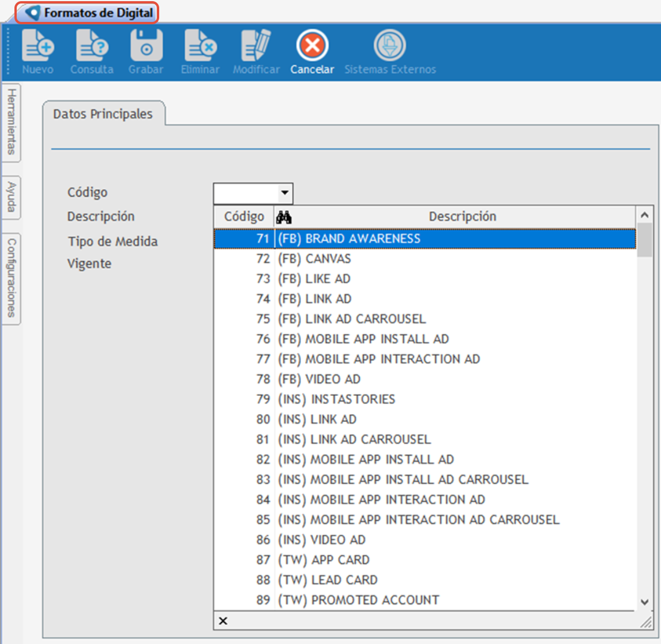Viewport: 661px width, 644px height.
Task: Select row 83 (INS) MOBILE APP INSTALL AD CARROUSEL
Action: (x=425, y=480)
